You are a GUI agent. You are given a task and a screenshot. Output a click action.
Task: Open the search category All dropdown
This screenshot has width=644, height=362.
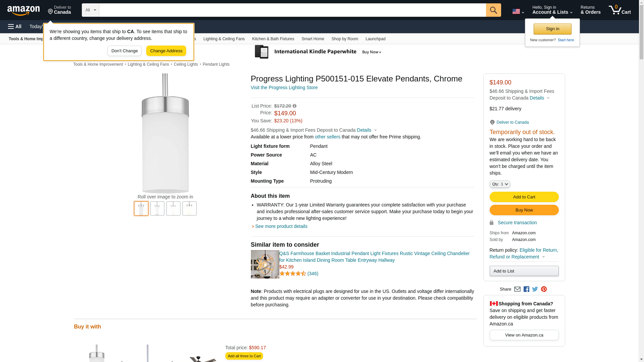pyautogui.click(x=90, y=10)
